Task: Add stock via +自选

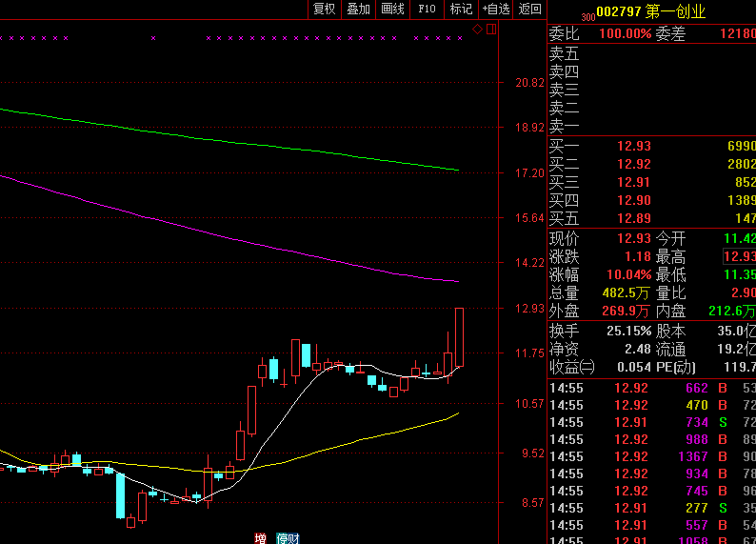Action: [x=496, y=10]
